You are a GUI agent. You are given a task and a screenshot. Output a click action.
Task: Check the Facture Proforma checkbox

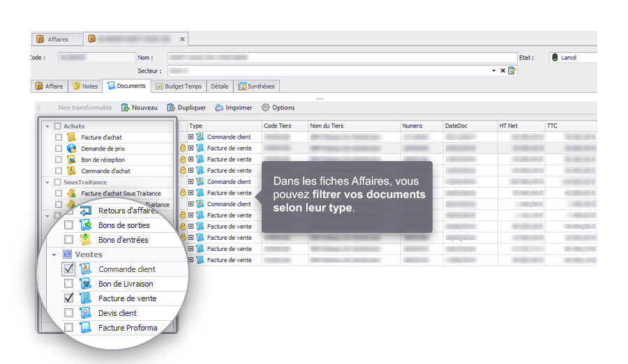coord(69,328)
